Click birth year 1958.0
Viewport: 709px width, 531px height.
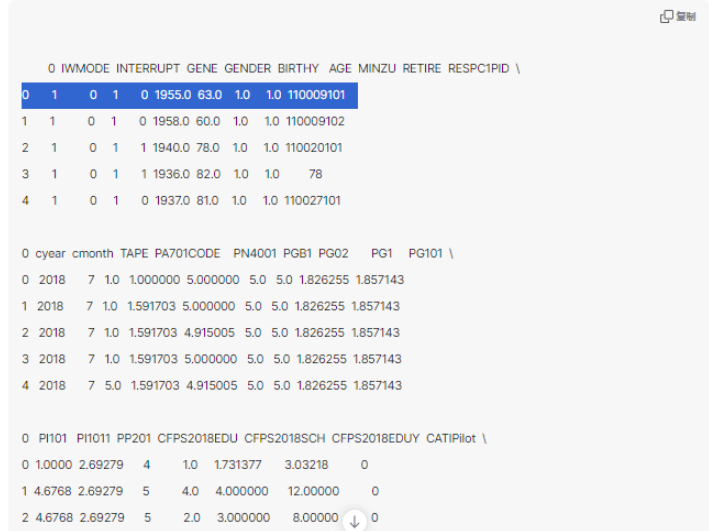pyautogui.click(x=171, y=121)
